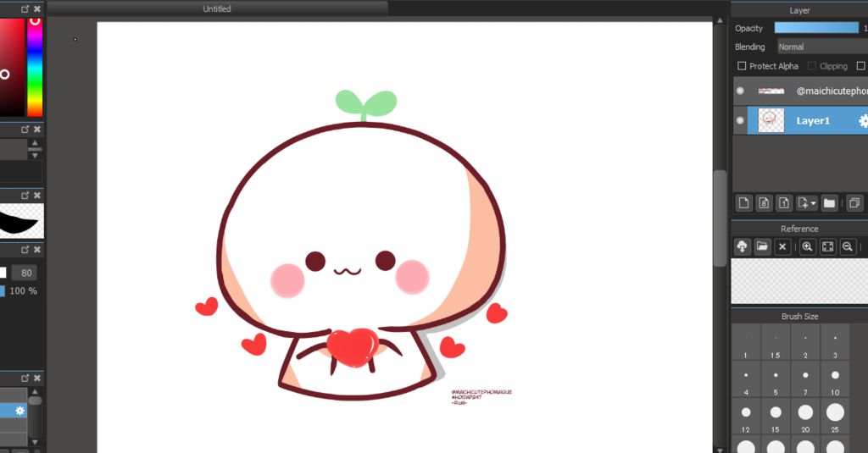
Task: Create a new layer folder
Action: point(829,203)
